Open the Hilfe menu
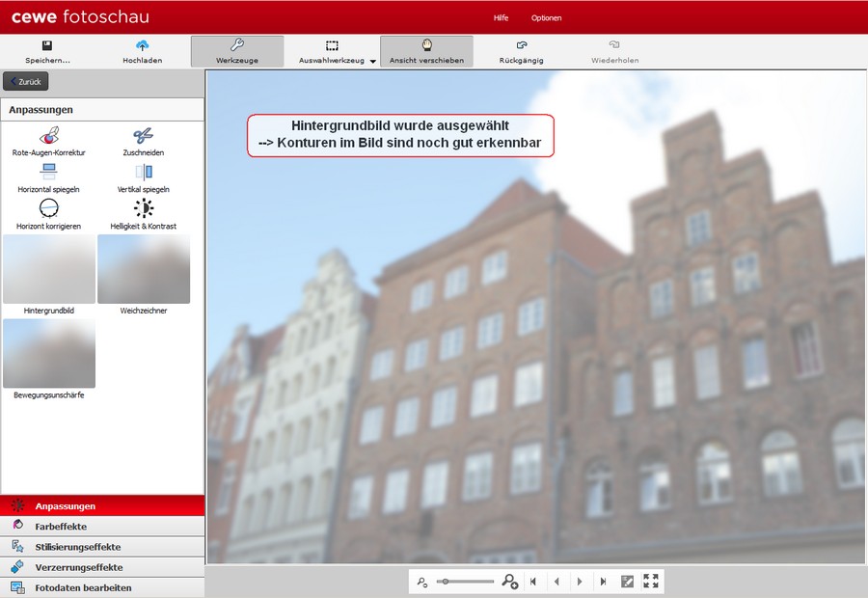The width and height of the screenshot is (868, 598). click(x=501, y=17)
